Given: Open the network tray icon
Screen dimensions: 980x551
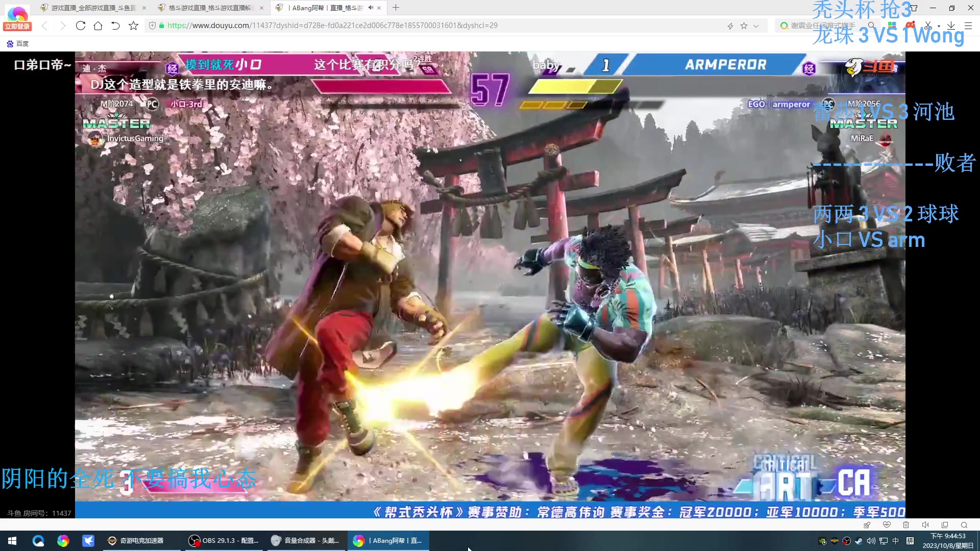Looking at the screenshot, I should pos(884,541).
